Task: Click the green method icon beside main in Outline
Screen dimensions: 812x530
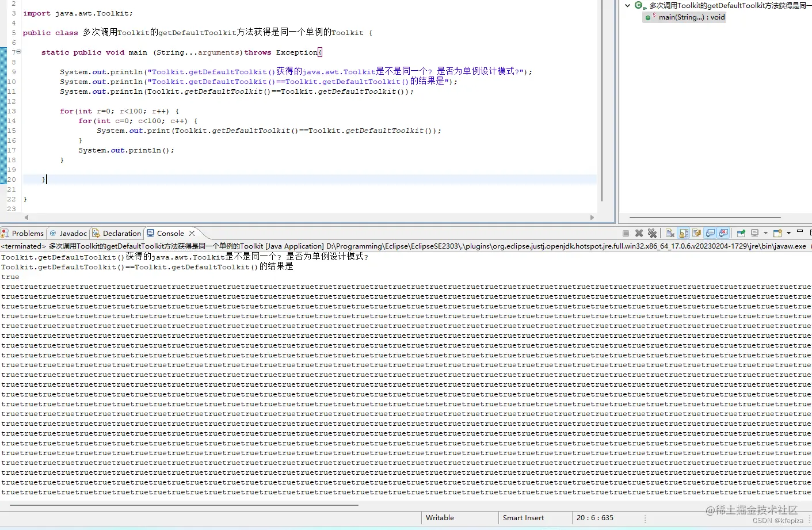Action: click(x=649, y=17)
